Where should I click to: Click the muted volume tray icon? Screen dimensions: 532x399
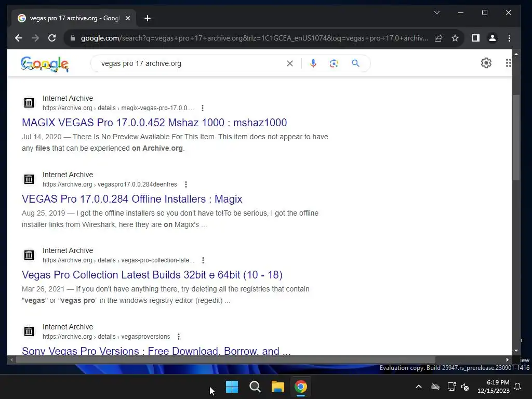[465, 387]
